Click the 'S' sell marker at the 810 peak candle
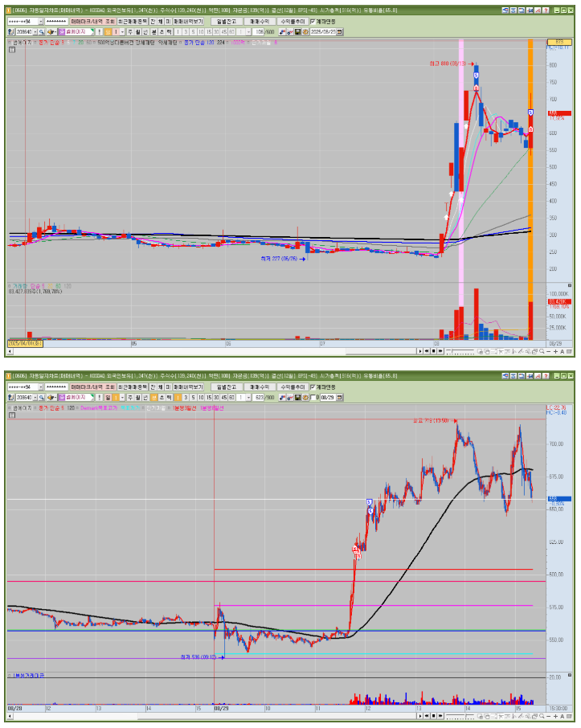 pyautogui.click(x=476, y=75)
